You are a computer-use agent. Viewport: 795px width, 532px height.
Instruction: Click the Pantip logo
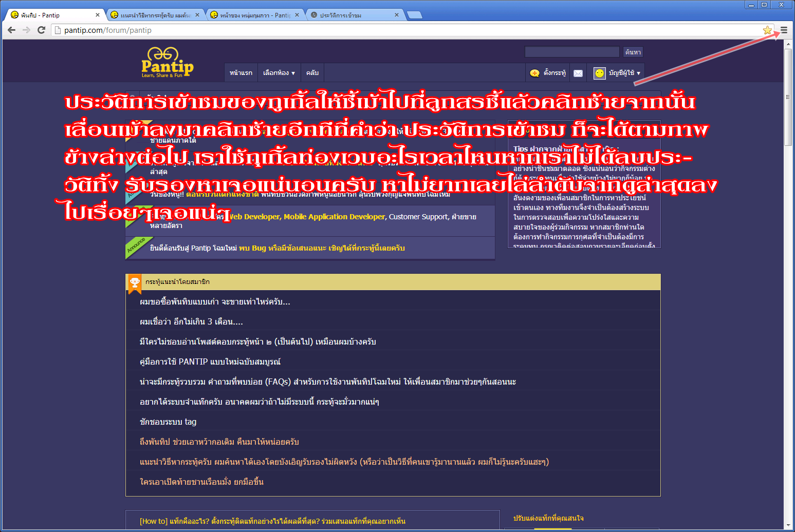(168, 63)
